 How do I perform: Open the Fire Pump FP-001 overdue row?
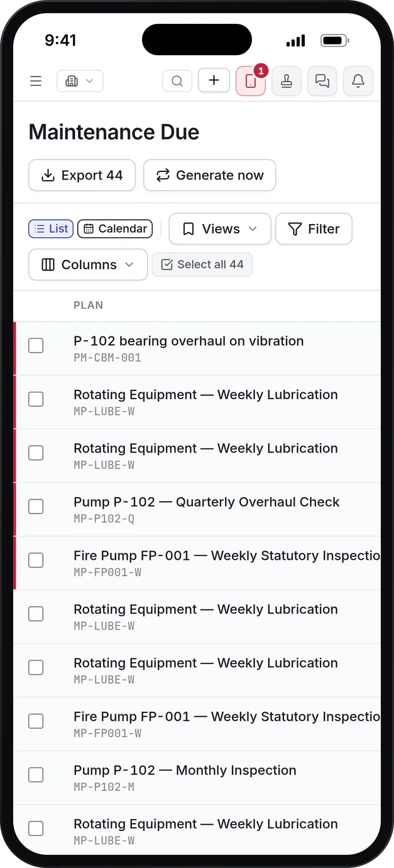click(x=197, y=563)
